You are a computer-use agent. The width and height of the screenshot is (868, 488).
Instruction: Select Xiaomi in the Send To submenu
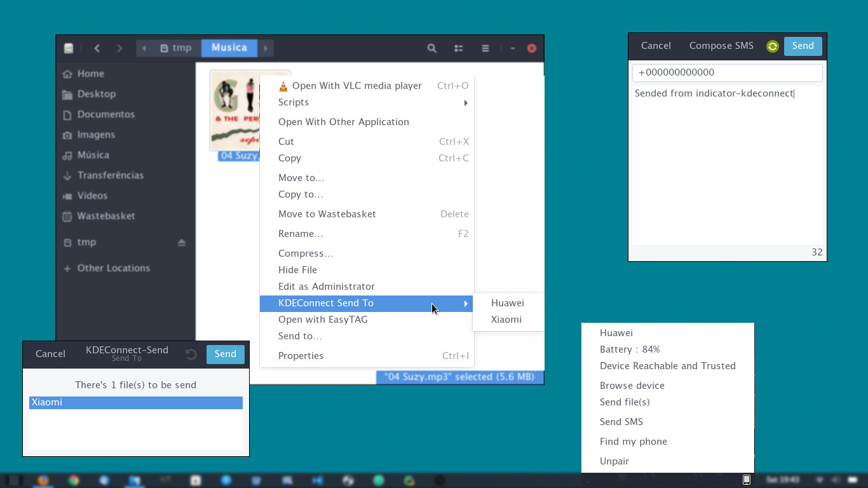pyautogui.click(x=505, y=320)
